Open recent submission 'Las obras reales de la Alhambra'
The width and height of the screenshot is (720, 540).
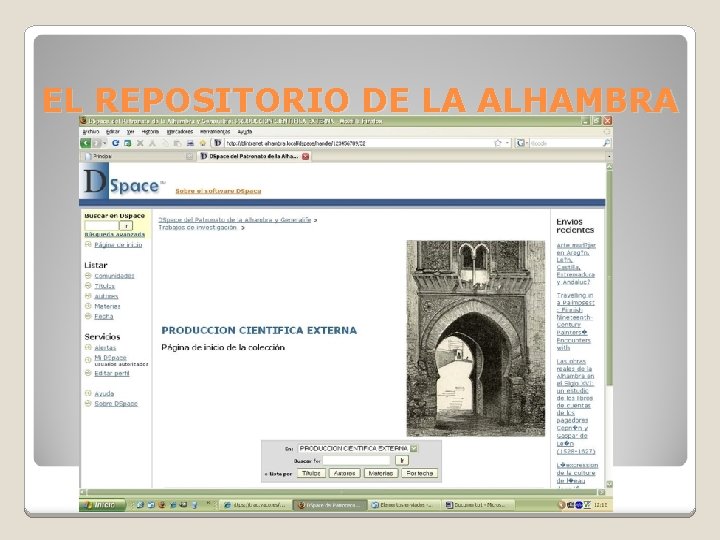coord(576,406)
